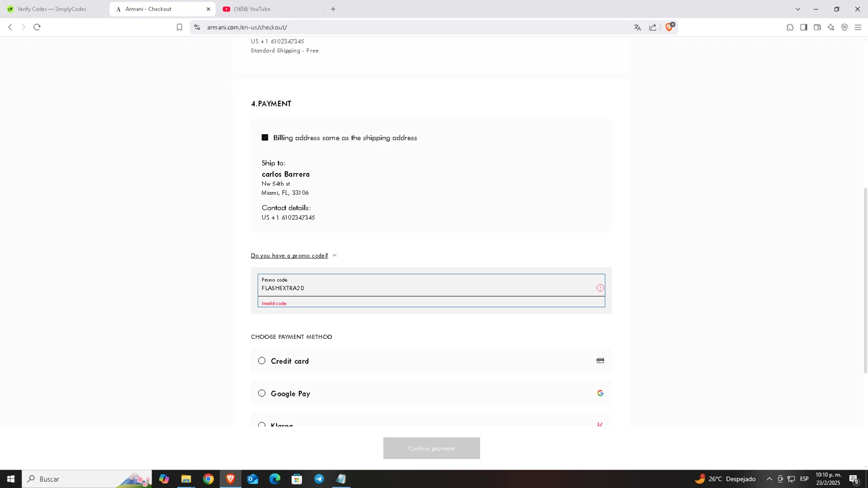Open a new browser tab
868x488 pixels.
[x=333, y=9]
